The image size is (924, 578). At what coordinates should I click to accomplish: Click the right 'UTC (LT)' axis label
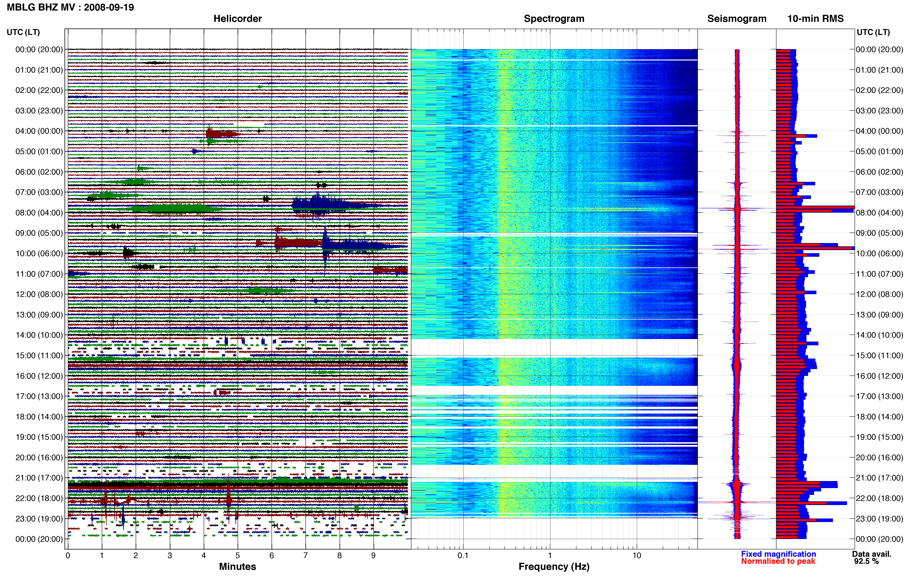pos(873,32)
